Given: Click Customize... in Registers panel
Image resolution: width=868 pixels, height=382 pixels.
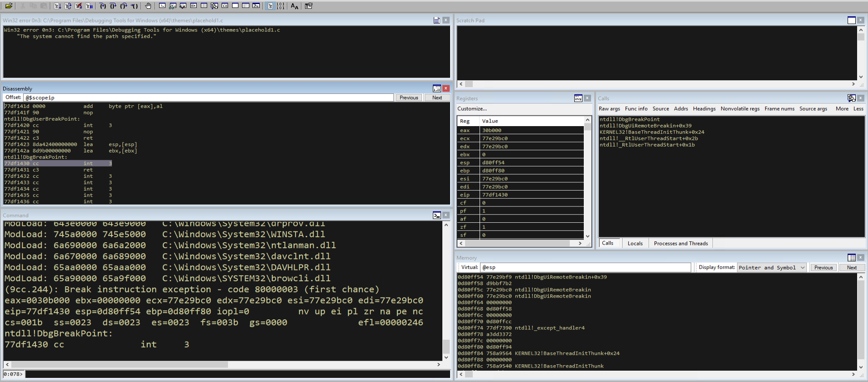Looking at the screenshot, I should pos(472,109).
